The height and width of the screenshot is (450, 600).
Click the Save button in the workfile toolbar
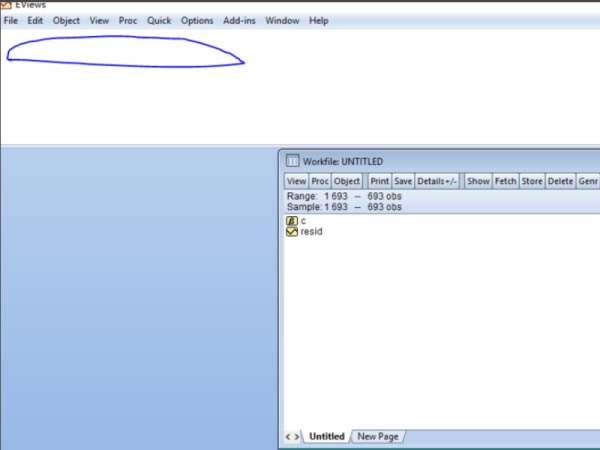pos(403,181)
